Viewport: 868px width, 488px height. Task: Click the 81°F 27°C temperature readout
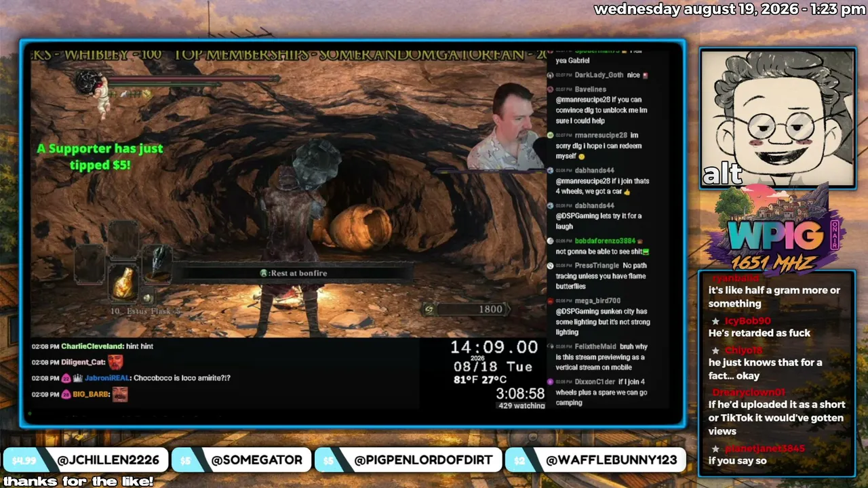480,380
